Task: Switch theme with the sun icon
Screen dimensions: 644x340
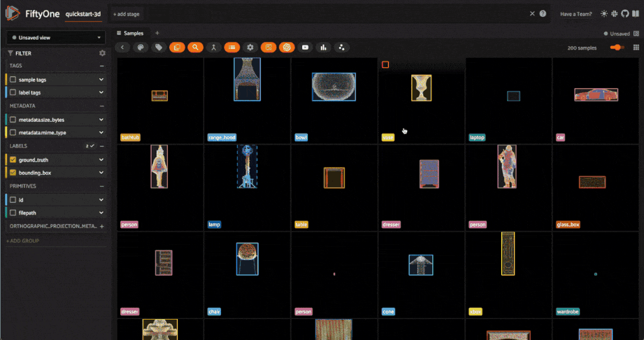Action: pyautogui.click(x=604, y=14)
